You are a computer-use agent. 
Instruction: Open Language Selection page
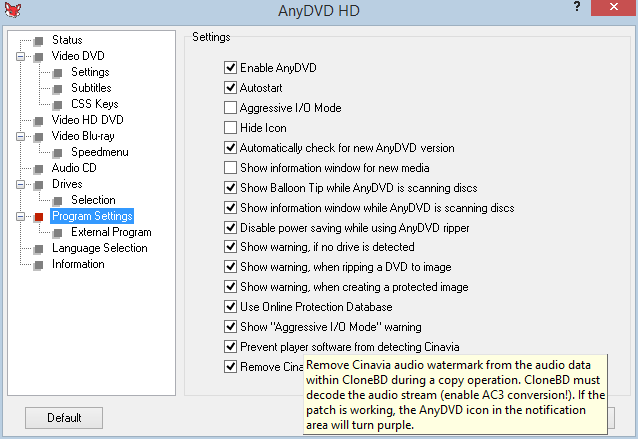(x=100, y=248)
